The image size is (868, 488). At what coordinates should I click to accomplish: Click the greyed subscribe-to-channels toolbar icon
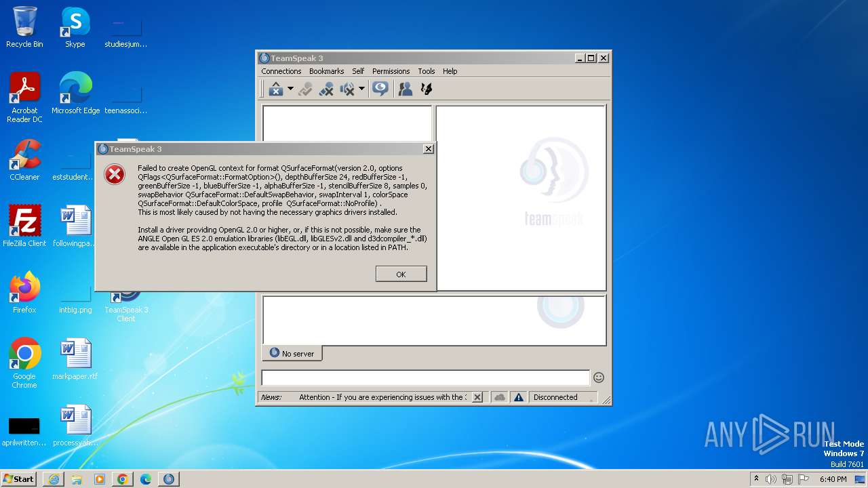pyautogui.click(x=305, y=89)
